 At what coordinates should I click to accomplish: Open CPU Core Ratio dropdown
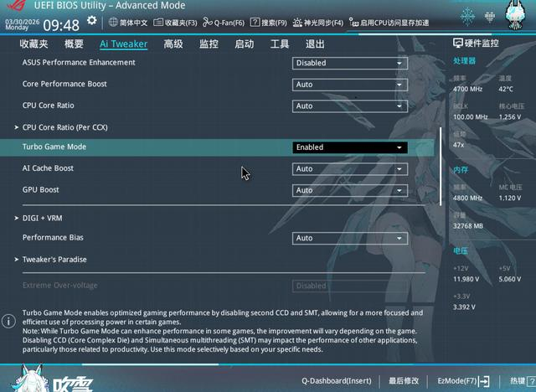coord(350,106)
